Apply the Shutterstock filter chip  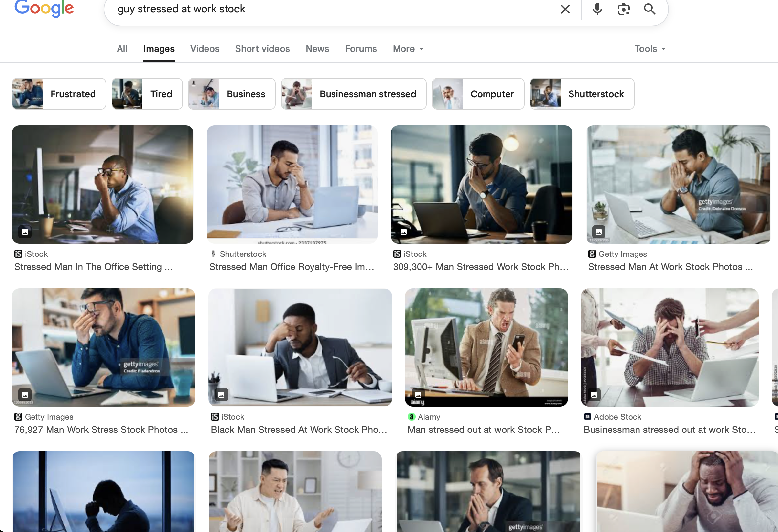pyautogui.click(x=582, y=94)
